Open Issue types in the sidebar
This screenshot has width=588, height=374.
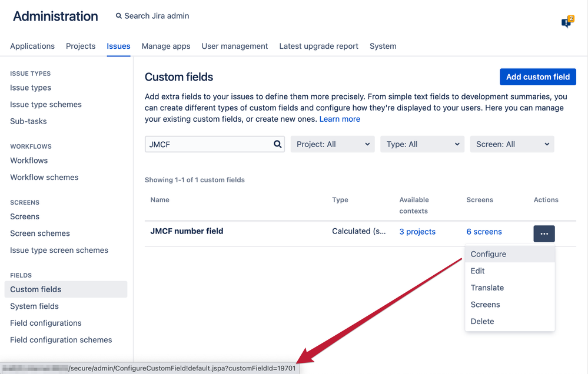(31, 88)
